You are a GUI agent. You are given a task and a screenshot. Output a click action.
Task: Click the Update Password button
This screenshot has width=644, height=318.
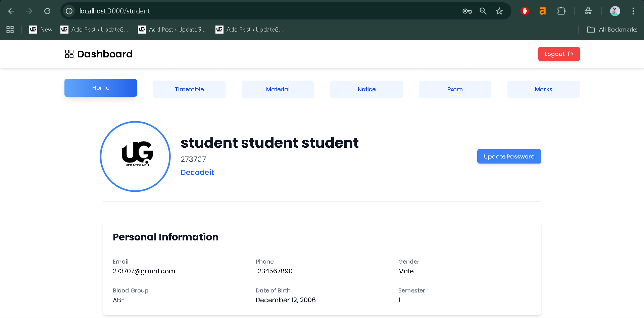[x=509, y=156]
